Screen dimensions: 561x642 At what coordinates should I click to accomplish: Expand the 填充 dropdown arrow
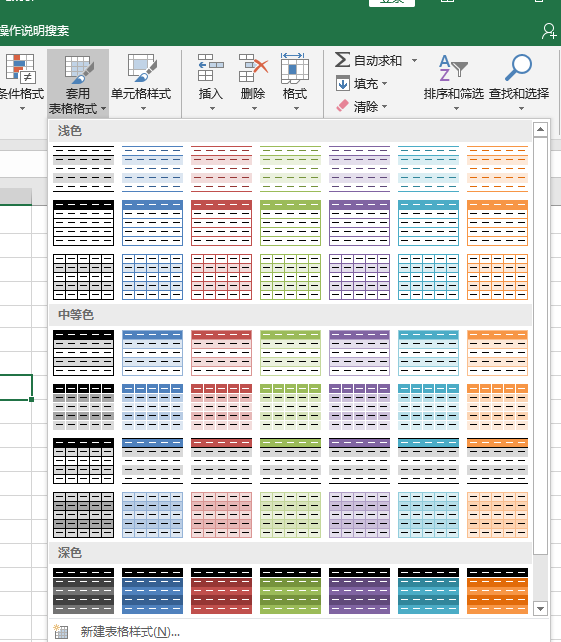pos(385,84)
